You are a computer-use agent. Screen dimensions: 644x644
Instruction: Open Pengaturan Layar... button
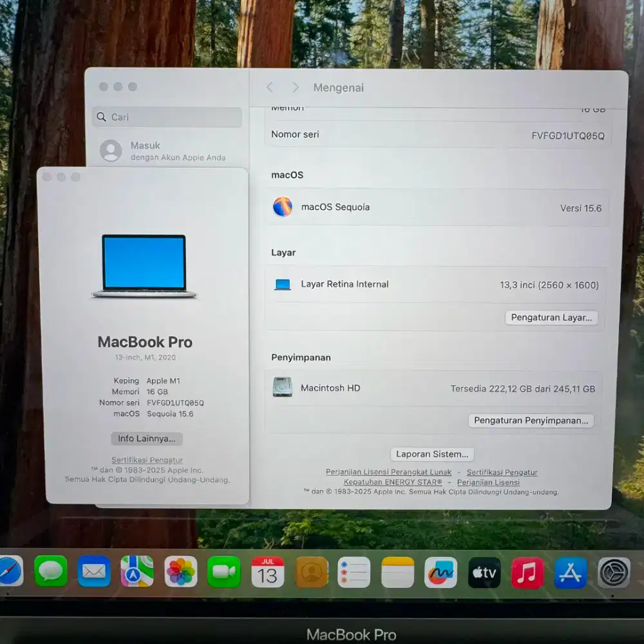coord(551,317)
